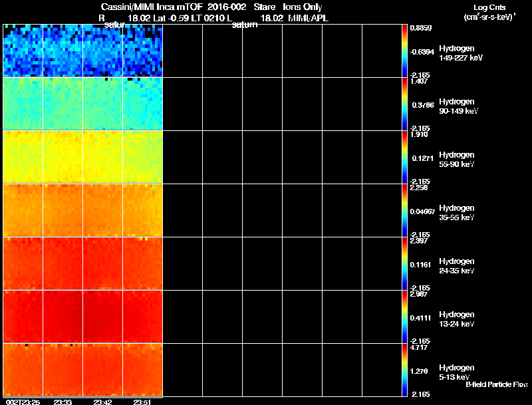
Task: Pick the Hydrogen 13-24 keV color bar
Action: tap(404, 317)
